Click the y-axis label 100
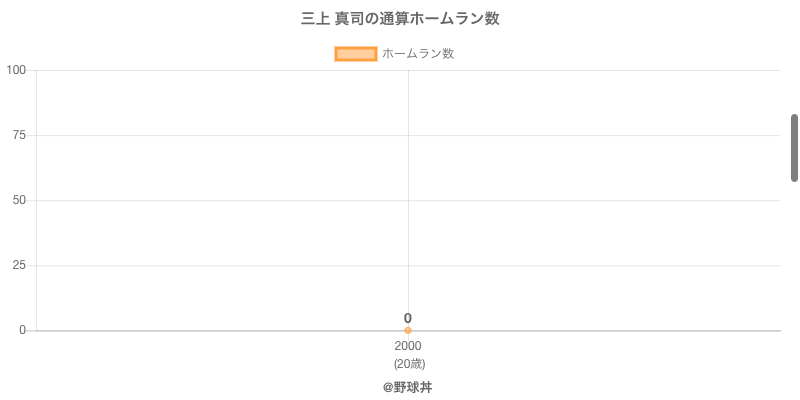Viewport: 800px width, 400px height. (x=16, y=70)
